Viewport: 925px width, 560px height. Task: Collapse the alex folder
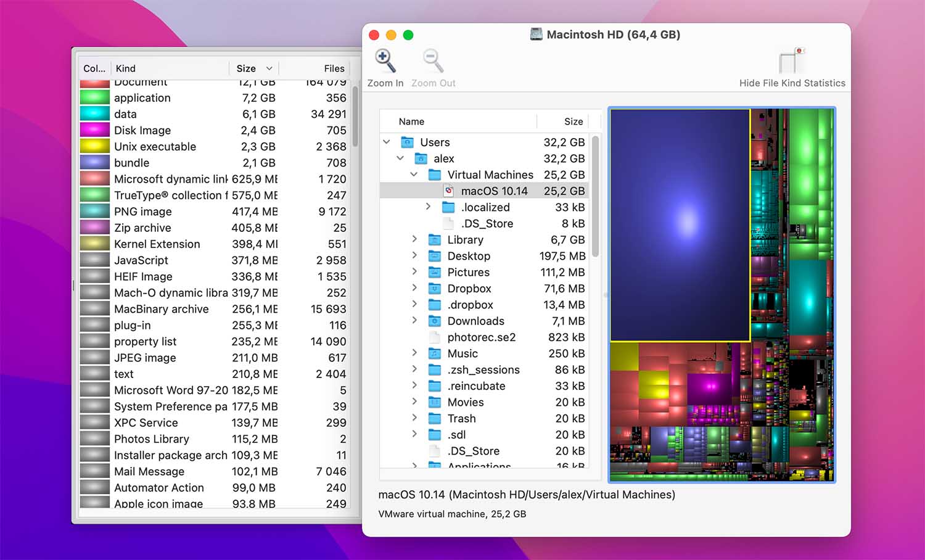(x=400, y=159)
